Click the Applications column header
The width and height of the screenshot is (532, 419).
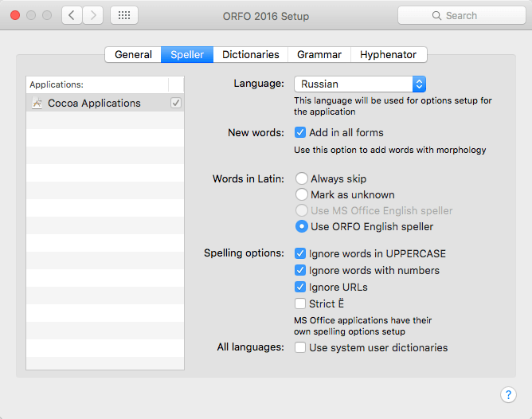(97, 84)
